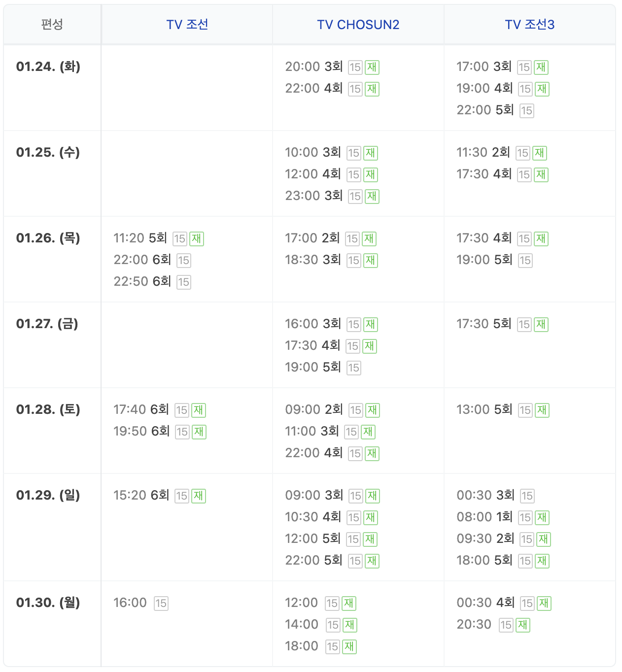Screen dimensions: 622x672
Task: Open the TV 조선3 channel header link
Action: coord(529,25)
